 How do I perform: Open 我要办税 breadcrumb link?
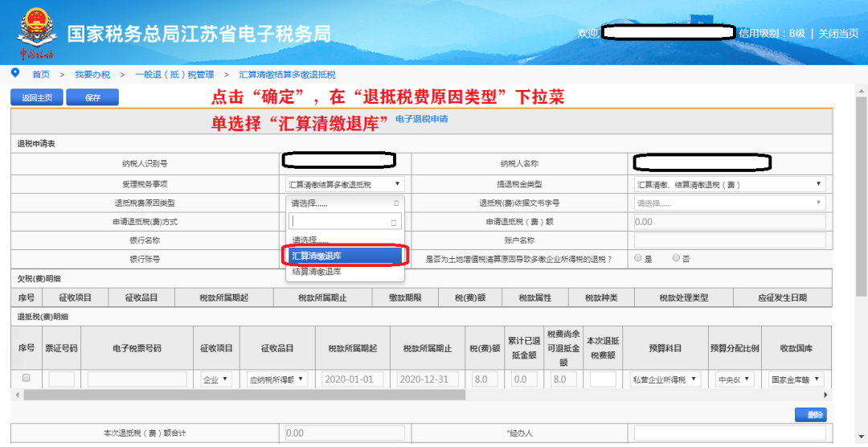pos(92,74)
